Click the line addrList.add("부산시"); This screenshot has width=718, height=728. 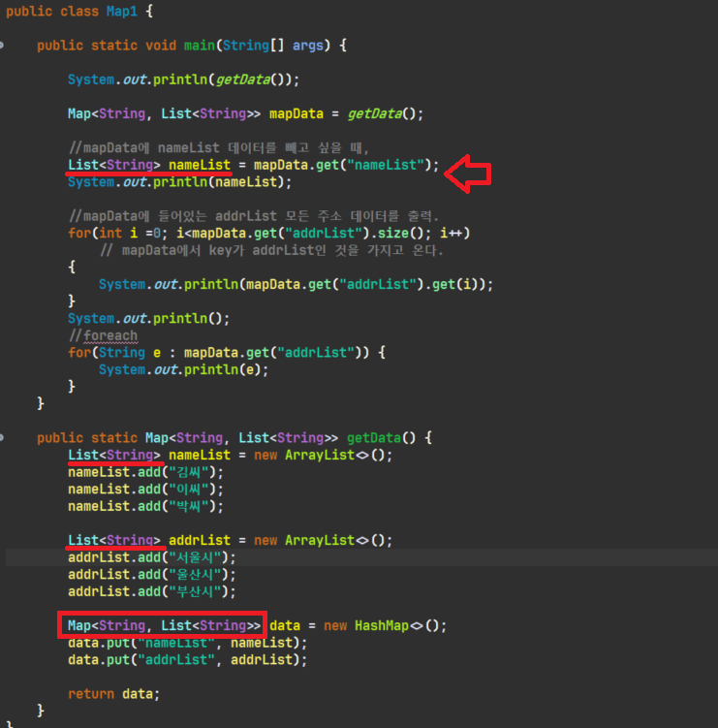coord(152,591)
